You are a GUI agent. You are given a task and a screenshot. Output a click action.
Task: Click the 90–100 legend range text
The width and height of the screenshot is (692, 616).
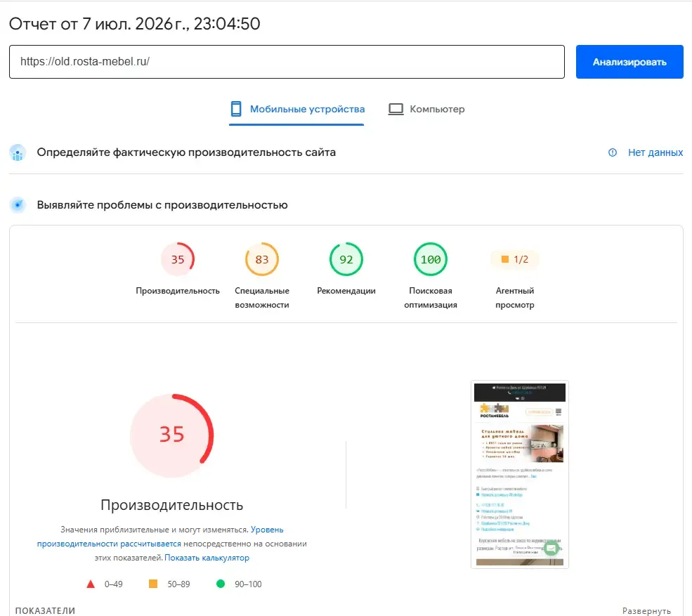tap(248, 584)
